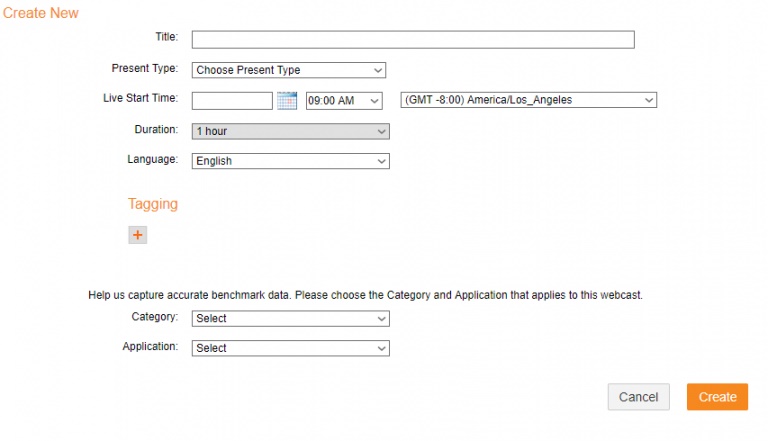This screenshot has height=441, width=768.
Task: Open the calendar date picker icon
Action: [287, 100]
